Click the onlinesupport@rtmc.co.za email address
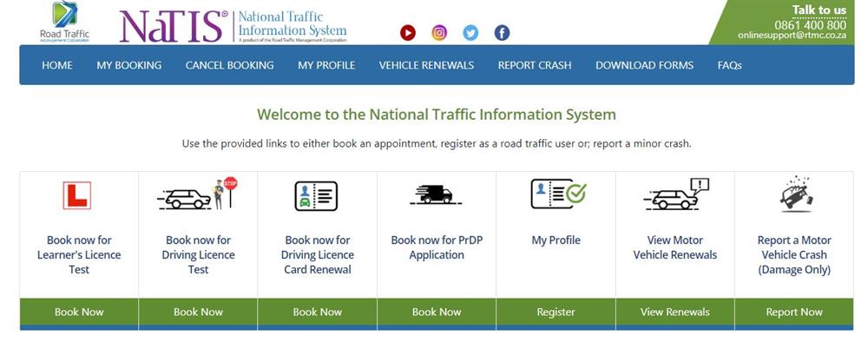This screenshot has height=355, width=868. click(x=792, y=35)
